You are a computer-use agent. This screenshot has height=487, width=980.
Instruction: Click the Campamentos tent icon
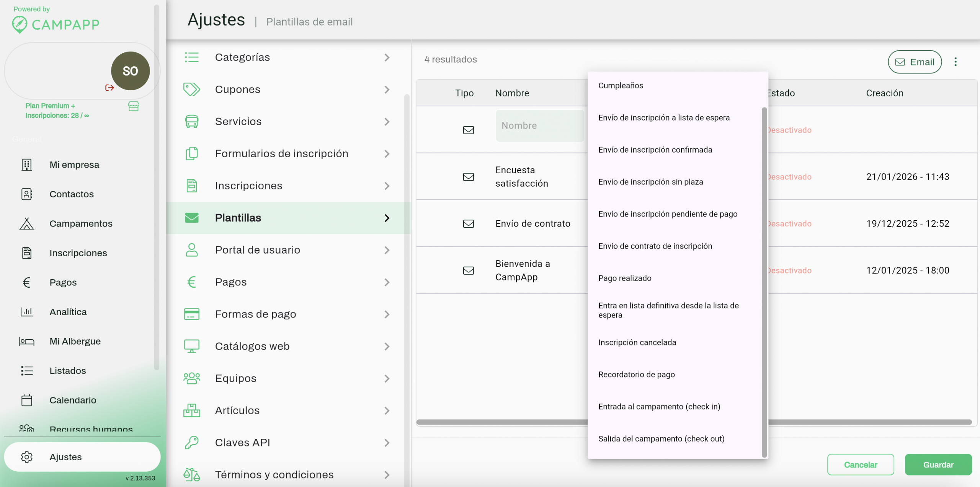(x=26, y=223)
